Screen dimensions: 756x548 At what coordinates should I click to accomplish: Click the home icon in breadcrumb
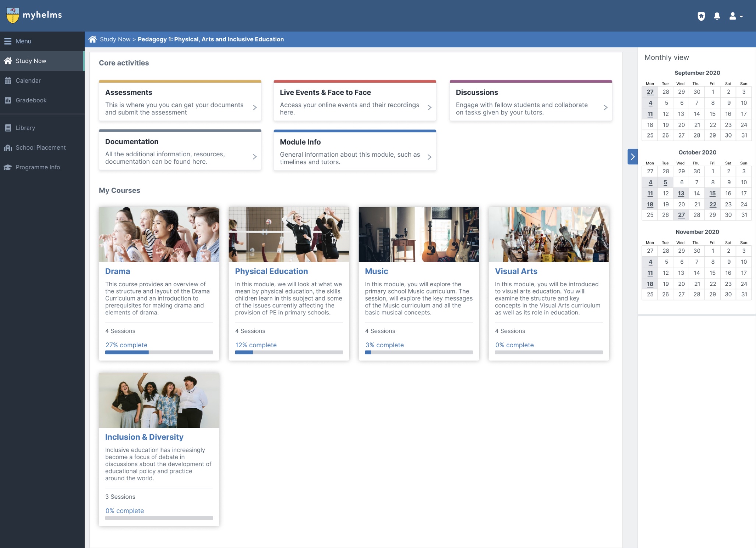[92, 39]
